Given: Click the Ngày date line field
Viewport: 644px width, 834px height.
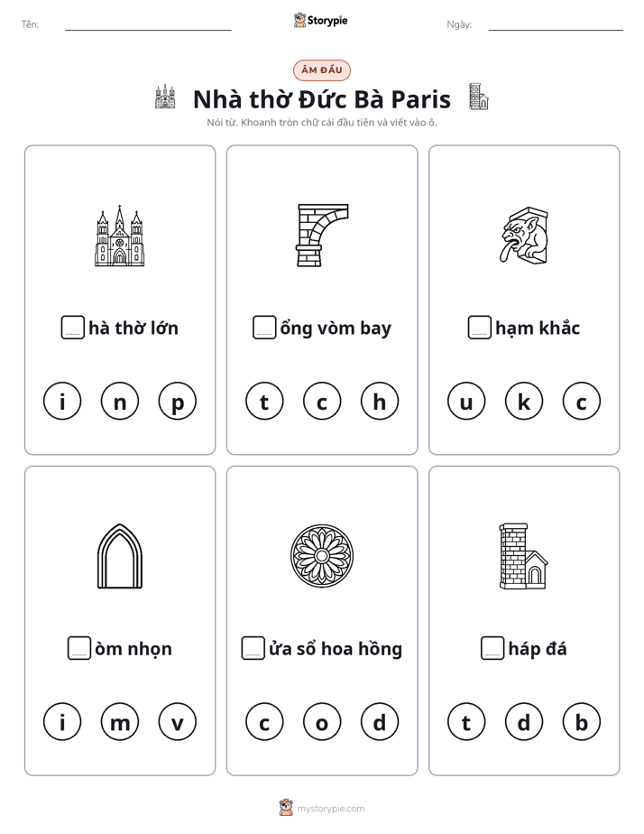Looking at the screenshot, I should pos(556,25).
